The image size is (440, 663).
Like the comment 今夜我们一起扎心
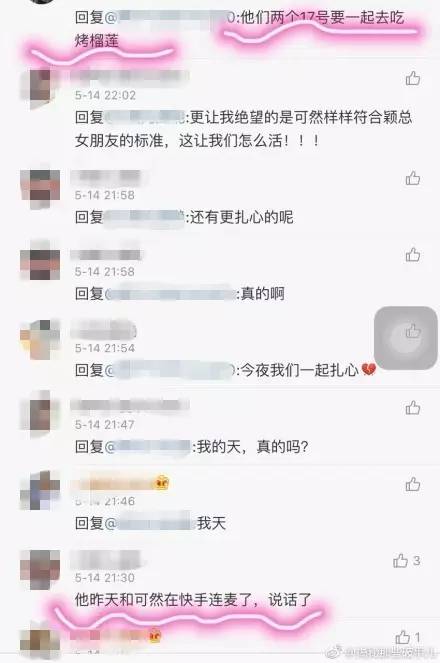[x=413, y=331]
